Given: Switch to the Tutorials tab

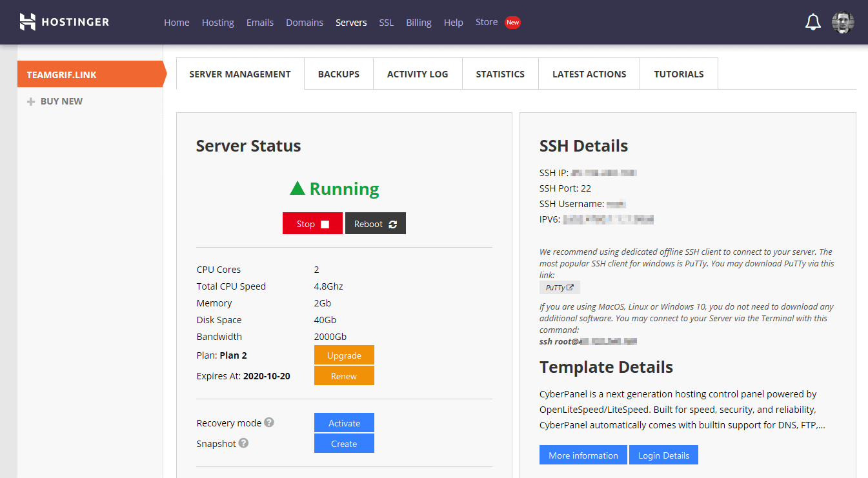Looking at the screenshot, I should pyautogui.click(x=679, y=74).
